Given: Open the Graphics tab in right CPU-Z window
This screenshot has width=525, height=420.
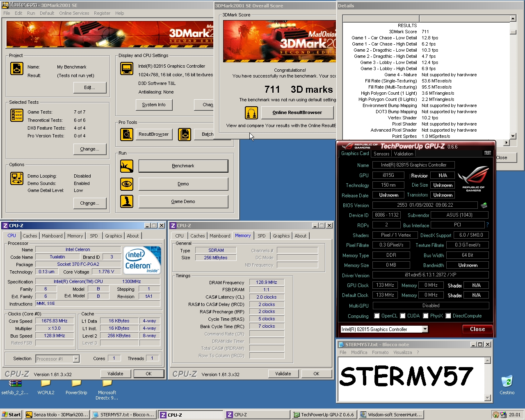Looking at the screenshot, I should click(281, 236).
